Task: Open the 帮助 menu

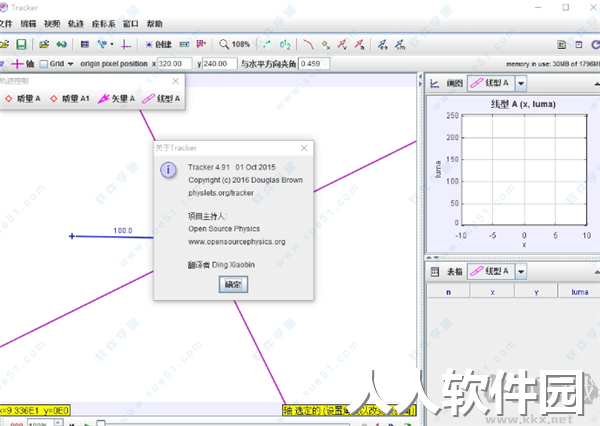Action: click(155, 24)
